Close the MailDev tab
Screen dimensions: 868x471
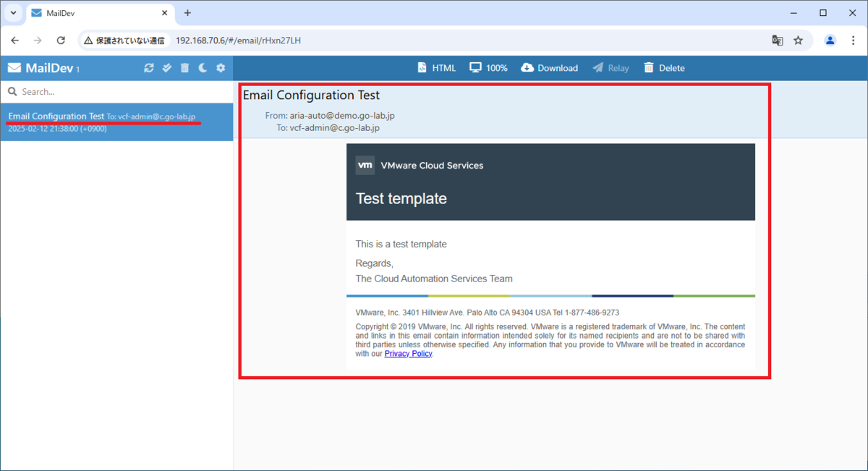point(164,13)
